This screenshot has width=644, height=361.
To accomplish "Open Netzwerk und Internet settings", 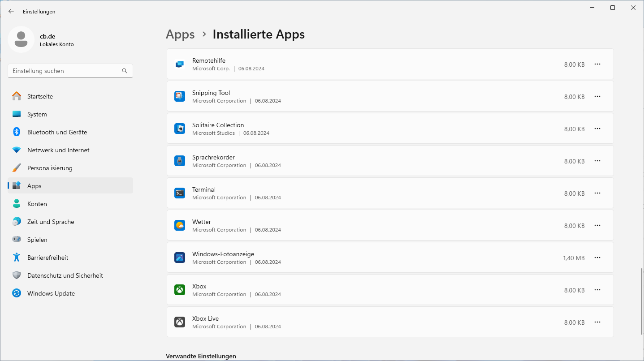I will pos(70,150).
